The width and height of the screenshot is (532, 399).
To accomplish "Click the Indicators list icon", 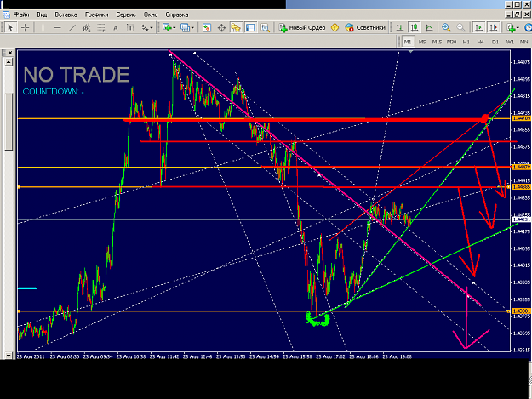I will point(511,28).
